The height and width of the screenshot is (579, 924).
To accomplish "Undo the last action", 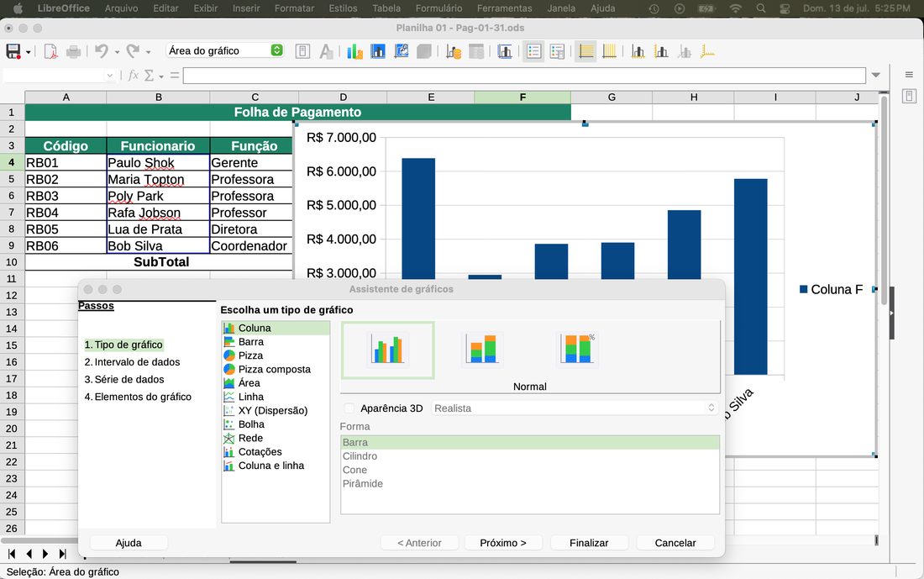I will (x=102, y=51).
